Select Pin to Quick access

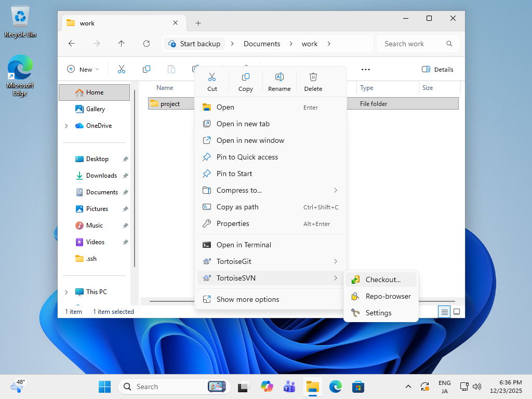[x=247, y=157]
